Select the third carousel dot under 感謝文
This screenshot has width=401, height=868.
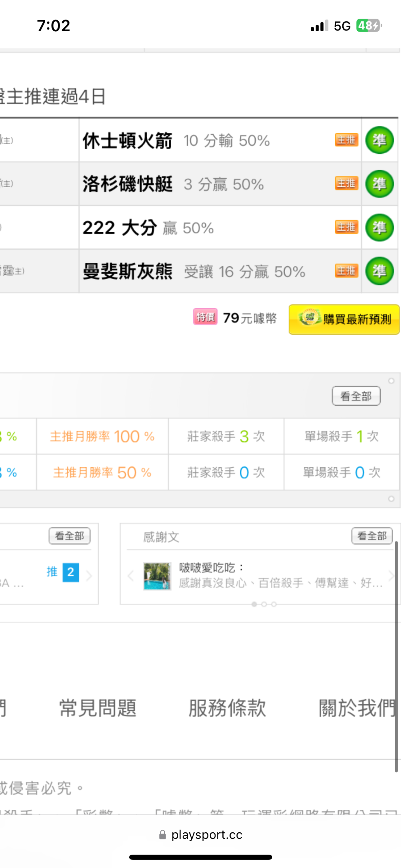click(x=274, y=604)
